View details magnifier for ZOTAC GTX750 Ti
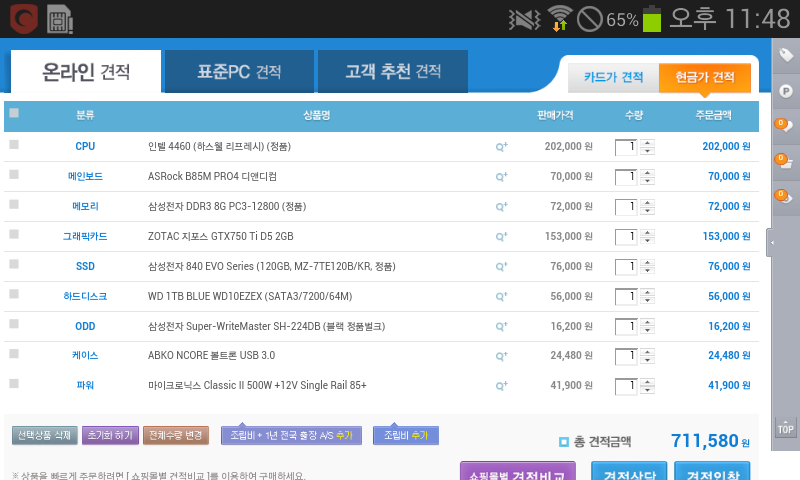800x480 pixels. 502,237
